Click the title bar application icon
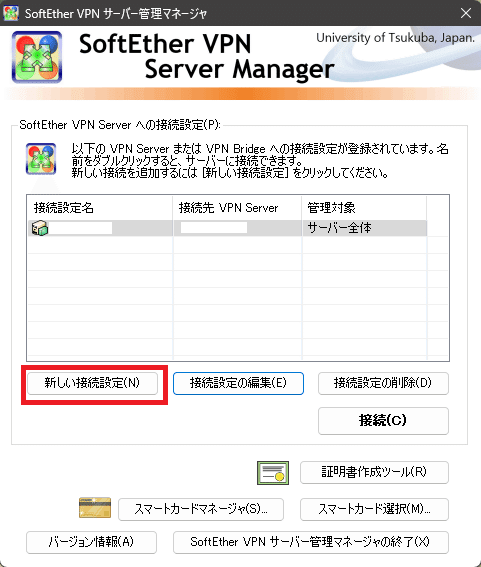This screenshot has height=567, width=481. pyautogui.click(x=11, y=13)
